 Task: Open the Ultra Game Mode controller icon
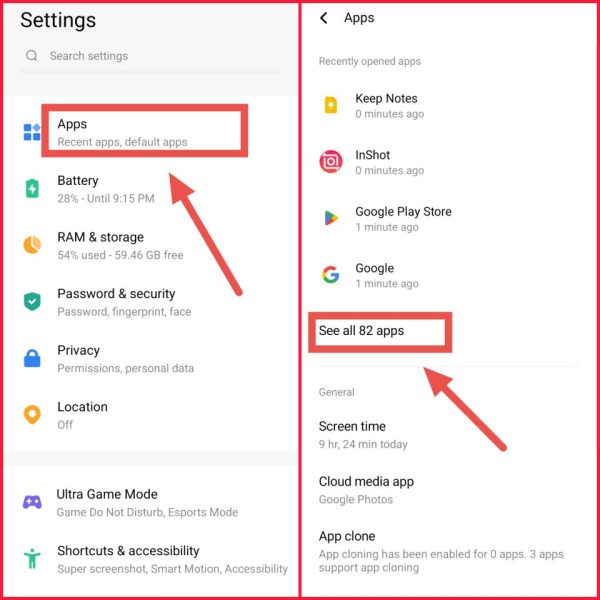pos(32,502)
